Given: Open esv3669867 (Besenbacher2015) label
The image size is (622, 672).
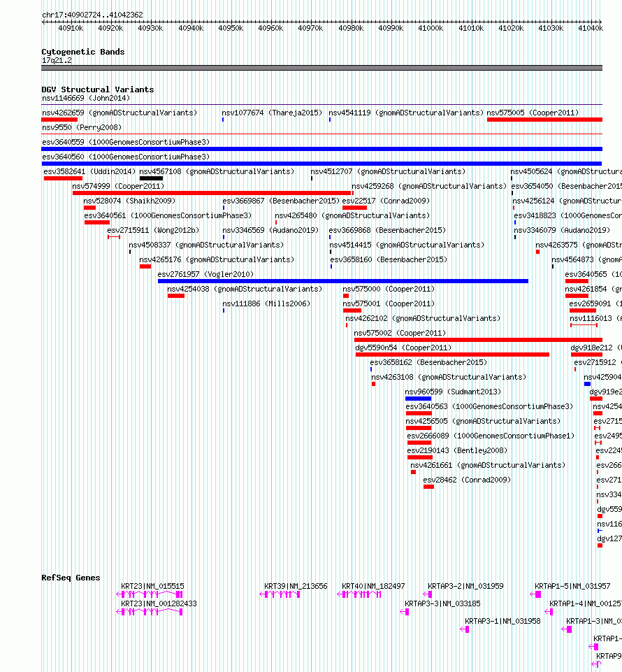Looking at the screenshot, I should pyautogui.click(x=281, y=201).
